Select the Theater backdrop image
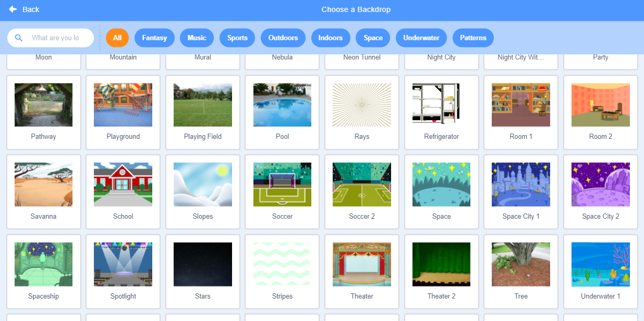Screen dimensions: 644x321 [x=362, y=264]
